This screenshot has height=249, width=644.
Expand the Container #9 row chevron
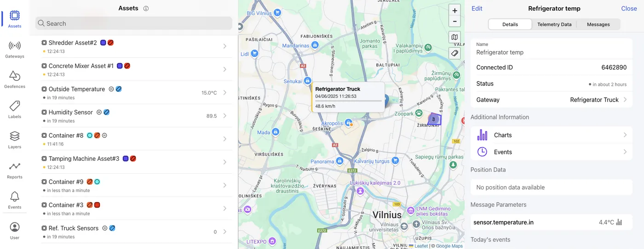[225, 185]
